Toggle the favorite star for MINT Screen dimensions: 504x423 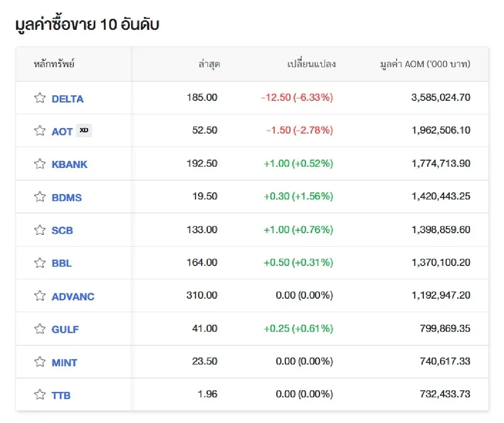[40, 362]
